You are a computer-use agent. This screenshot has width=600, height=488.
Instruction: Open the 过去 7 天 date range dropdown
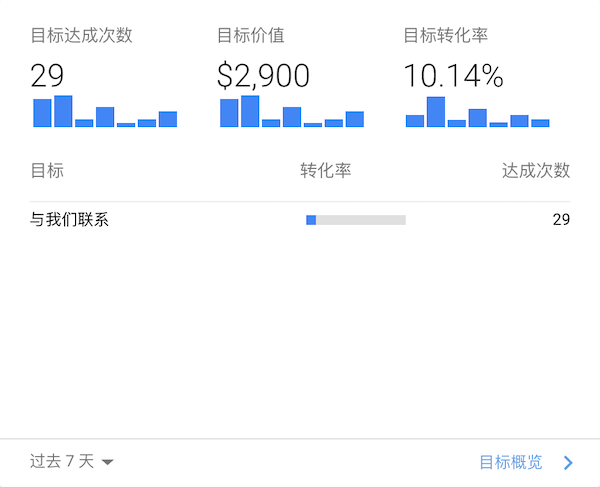[x=72, y=461]
